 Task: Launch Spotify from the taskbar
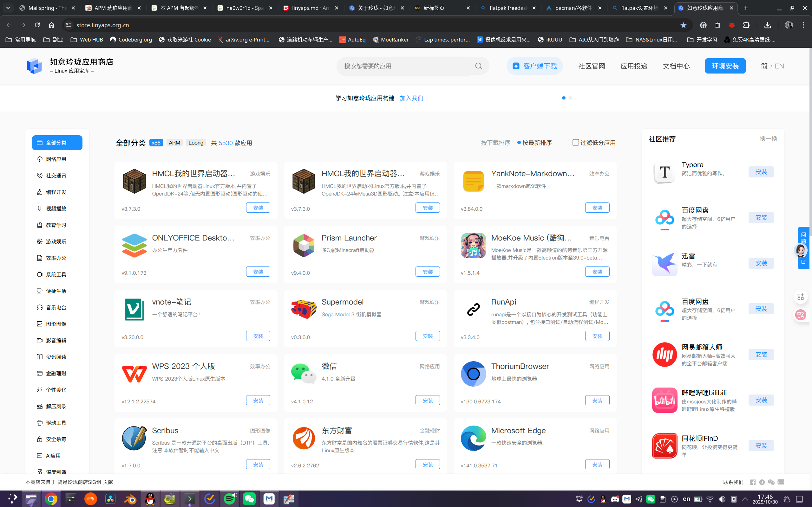coord(230,499)
